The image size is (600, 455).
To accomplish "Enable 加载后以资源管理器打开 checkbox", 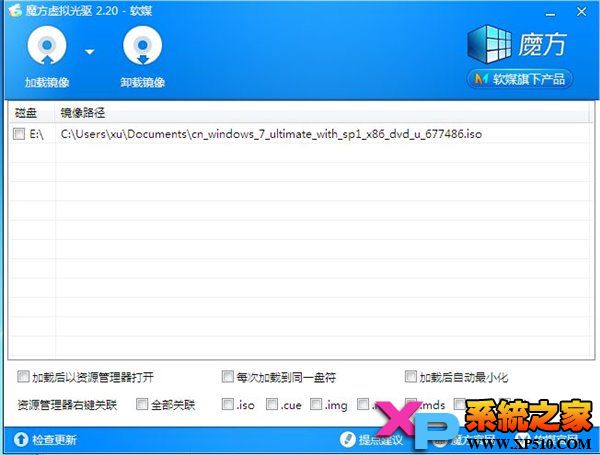I will tap(23, 377).
